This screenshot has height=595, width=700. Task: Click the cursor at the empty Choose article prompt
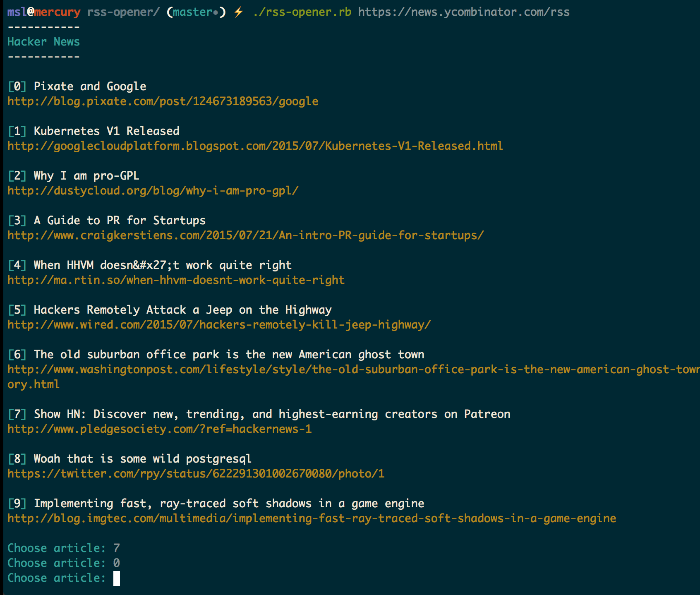pos(117,578)
